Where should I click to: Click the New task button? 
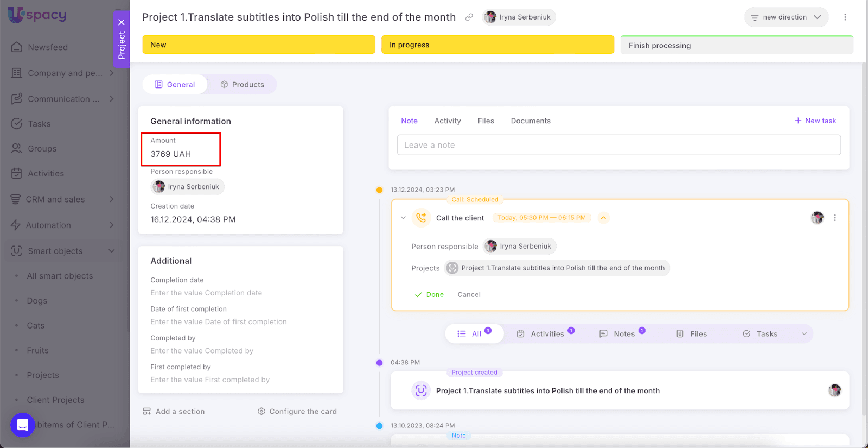pos(815,121)
